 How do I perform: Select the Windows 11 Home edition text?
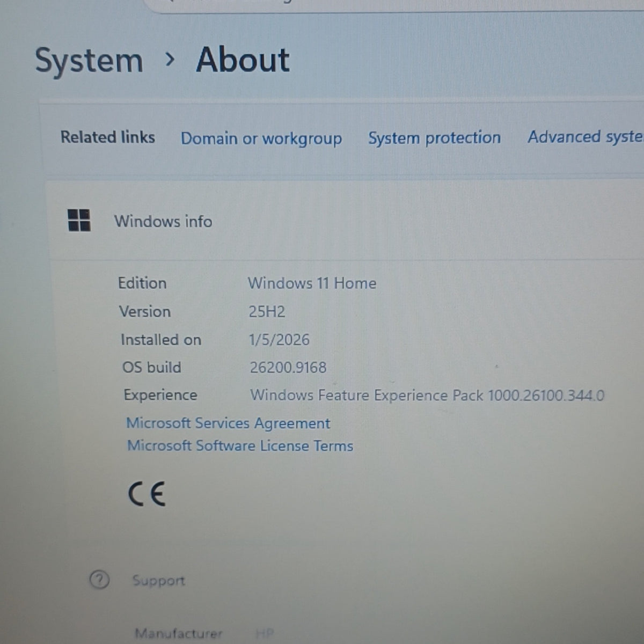pyautogui.click(x=312, y=283)
